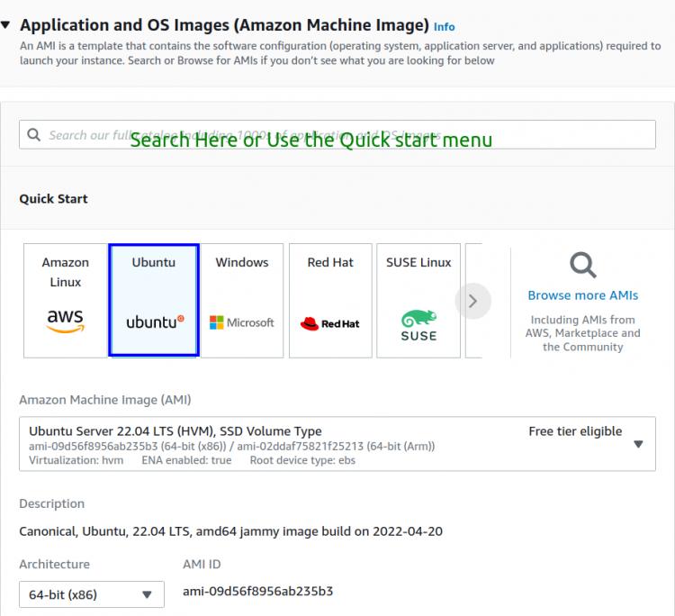Screen dimensions: 675x616
Task: Click the large Browse more AMIs magnifier icon
Action: [x=582, y=265]
